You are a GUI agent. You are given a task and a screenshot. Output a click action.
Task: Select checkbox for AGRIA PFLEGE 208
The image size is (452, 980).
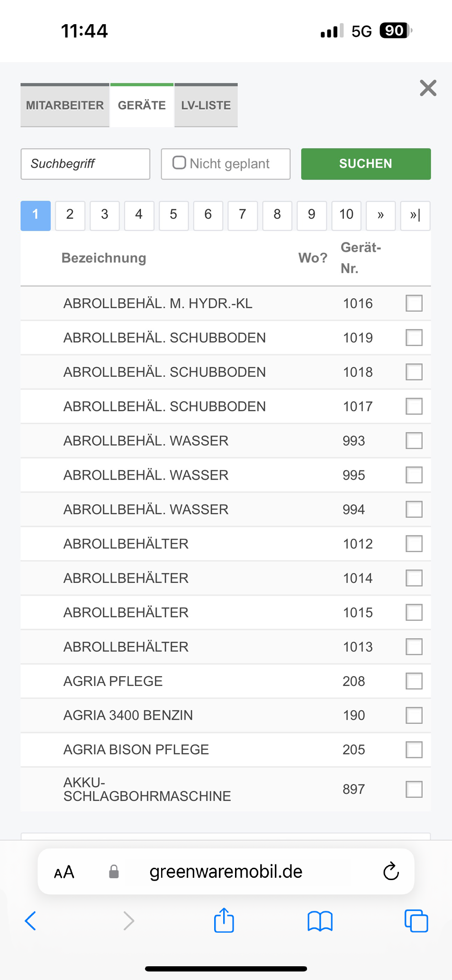coord(414,681)
